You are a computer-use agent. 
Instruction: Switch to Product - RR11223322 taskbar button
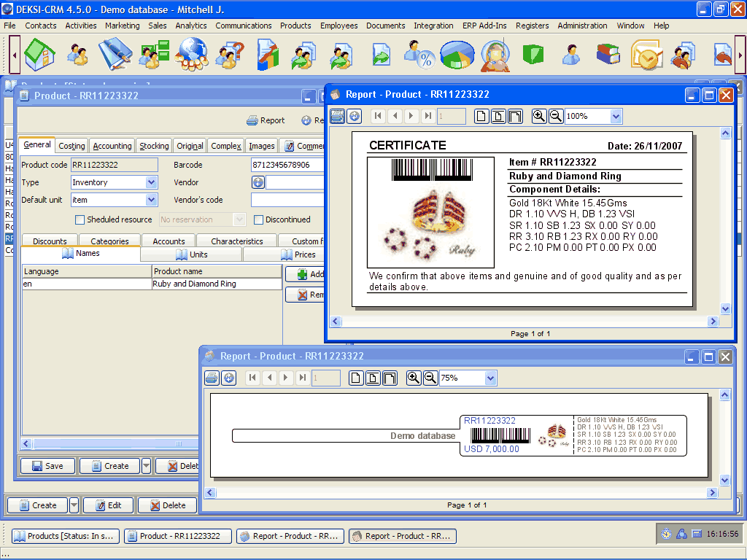pyautogui.click(x=178, y=536)
